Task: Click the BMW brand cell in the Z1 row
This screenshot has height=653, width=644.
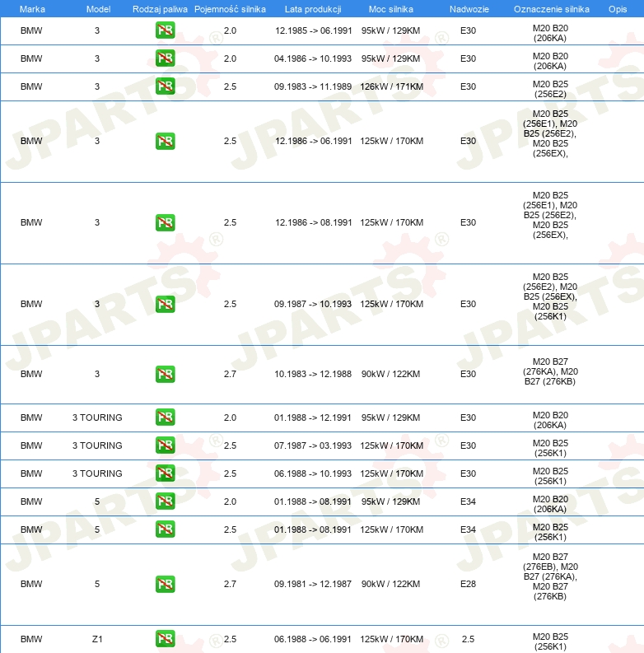Action: 31,639
